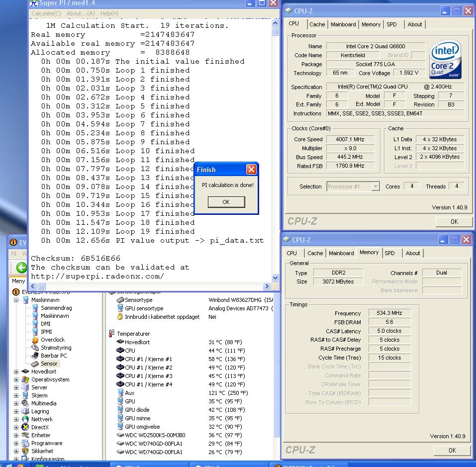This screenshot has height=467, width=476.
Task: Click the Checksum: 6B516E66 line
Action: 76,258
